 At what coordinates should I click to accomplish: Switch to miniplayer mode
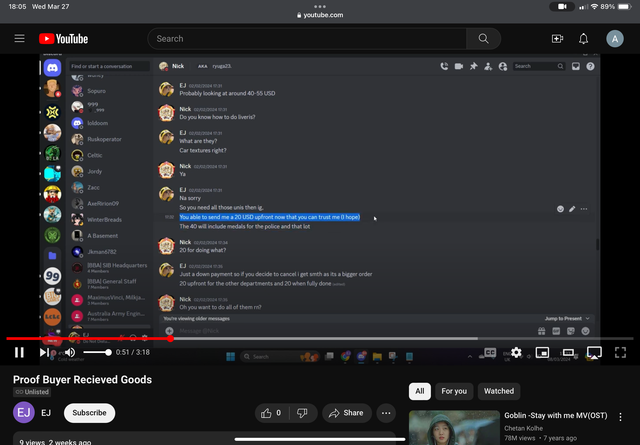click(542, 352)
